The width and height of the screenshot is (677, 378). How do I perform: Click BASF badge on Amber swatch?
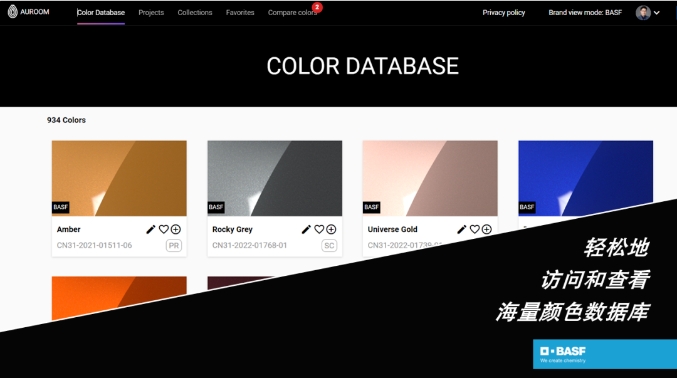[61, 207]
